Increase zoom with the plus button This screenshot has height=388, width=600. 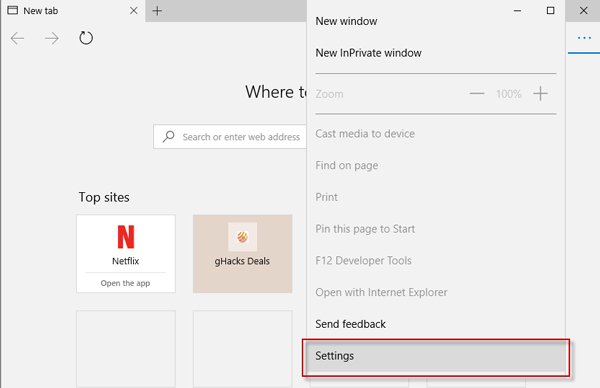(540, 93)
